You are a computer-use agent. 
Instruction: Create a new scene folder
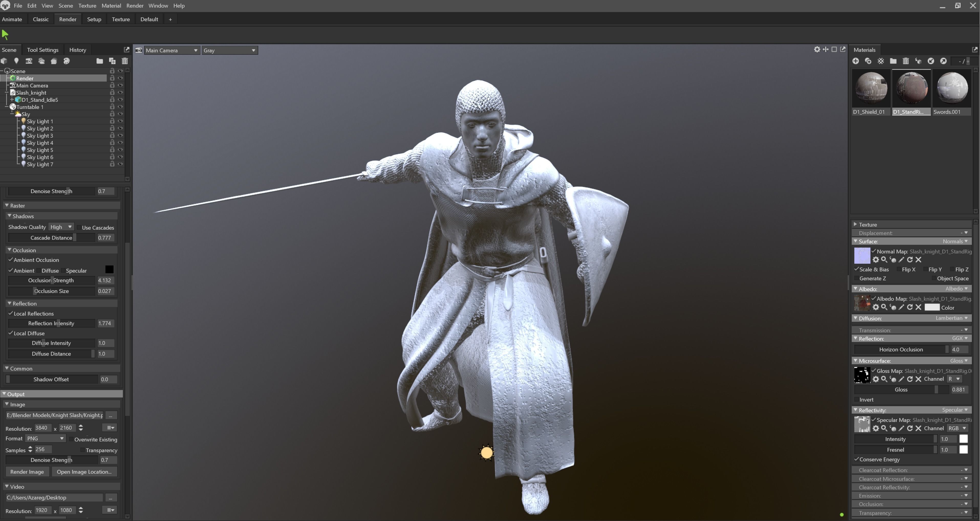[100, 61]
